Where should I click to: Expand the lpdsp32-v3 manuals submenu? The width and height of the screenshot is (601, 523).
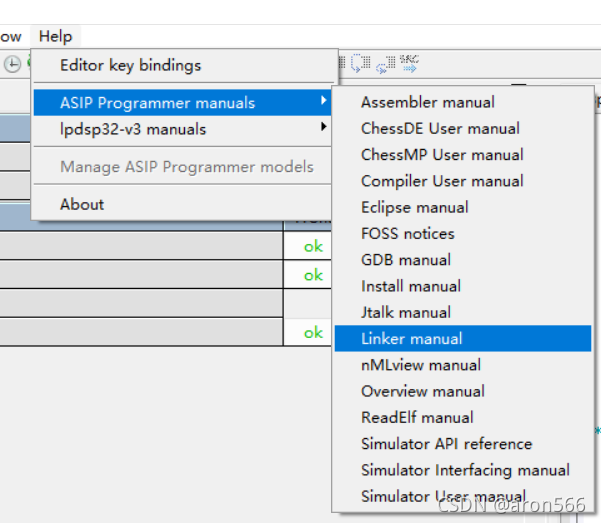(182, 129)
